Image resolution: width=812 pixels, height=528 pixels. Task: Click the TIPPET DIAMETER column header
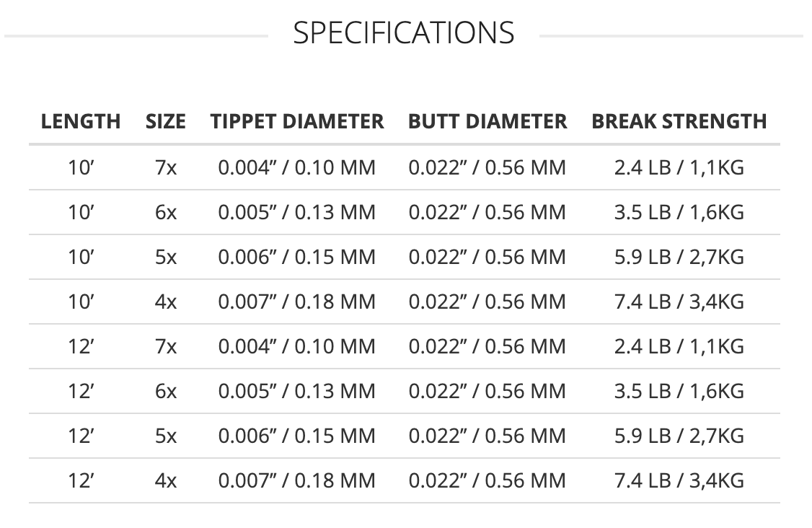(x=296, y=121)
